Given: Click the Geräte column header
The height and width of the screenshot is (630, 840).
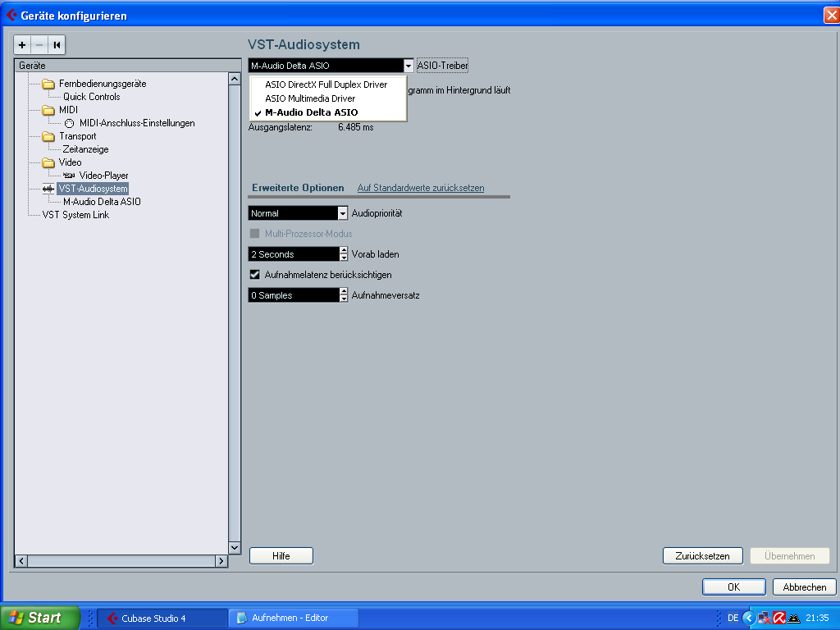Looking at the screenshot, I should (x=127, y=66).
